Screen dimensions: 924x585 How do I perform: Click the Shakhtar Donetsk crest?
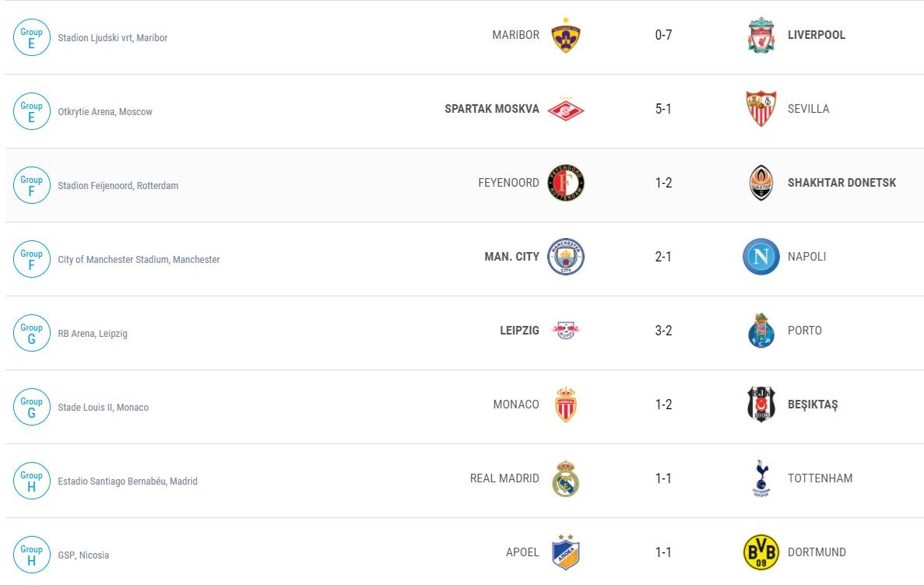pyautogui.click(x=761, y=183)
